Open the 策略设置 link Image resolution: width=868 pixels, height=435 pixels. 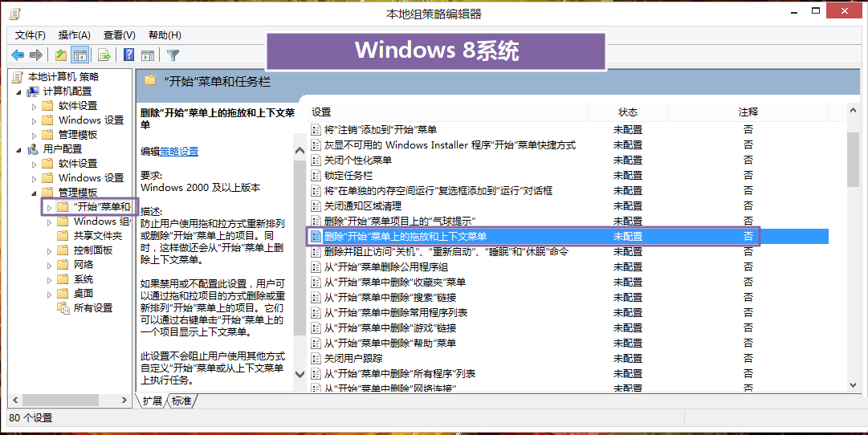pos(179,151)
